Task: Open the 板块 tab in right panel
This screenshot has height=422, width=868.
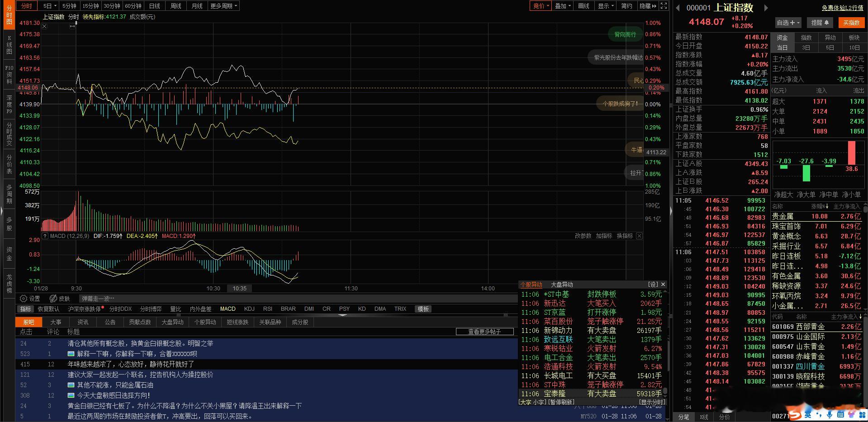Action: point(854,38)
